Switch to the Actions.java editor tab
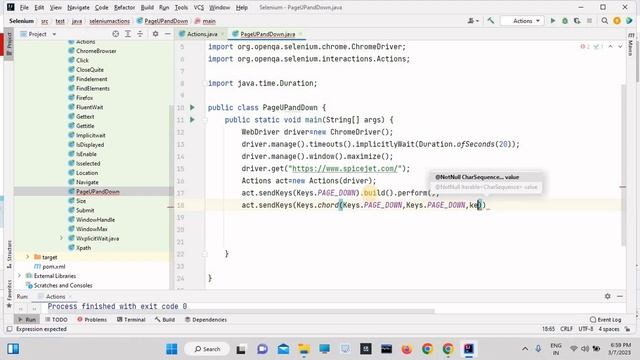This screenshot has width=640, height=360. pyautogui.click(x=202, y=34)
